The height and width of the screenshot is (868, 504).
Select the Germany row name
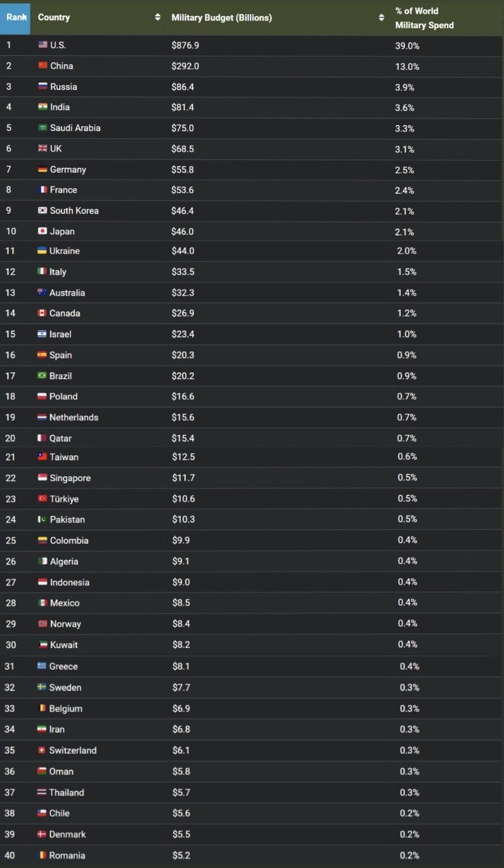(x=68, y=169)
